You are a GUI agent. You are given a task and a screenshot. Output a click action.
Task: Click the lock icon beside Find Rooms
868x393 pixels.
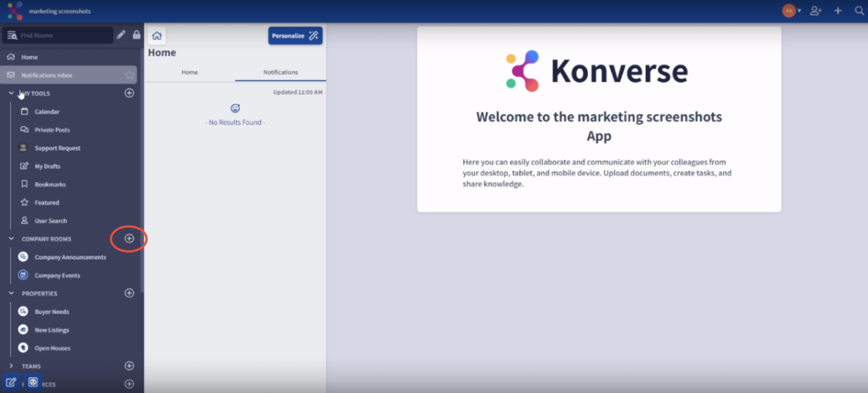click(x=137, y=35)
